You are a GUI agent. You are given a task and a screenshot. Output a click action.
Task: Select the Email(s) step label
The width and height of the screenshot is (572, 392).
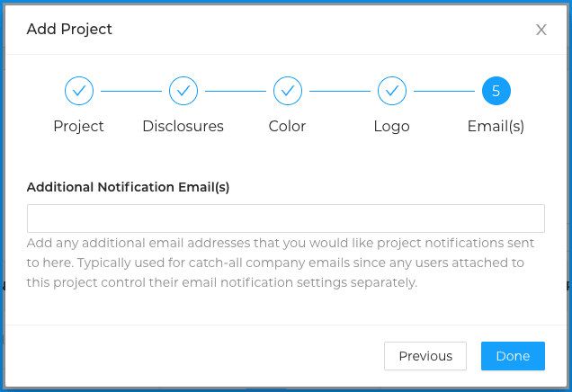click(x=496, y=127)
